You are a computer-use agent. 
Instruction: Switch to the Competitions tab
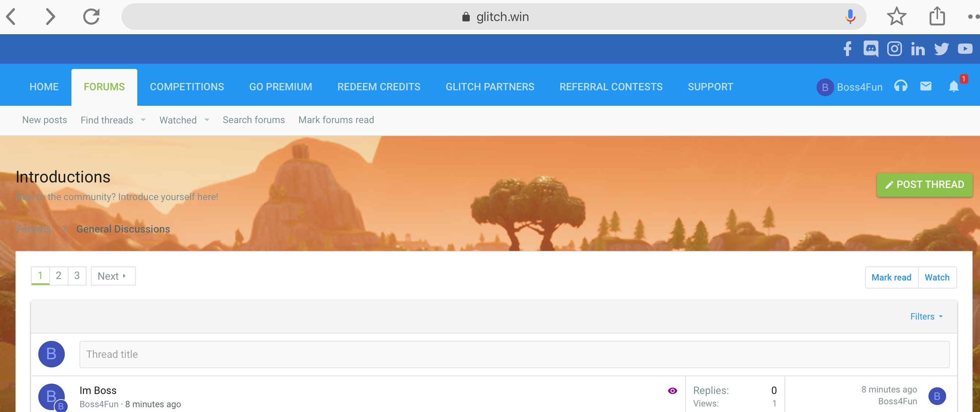pyautogui.click(x=187, y=87)
